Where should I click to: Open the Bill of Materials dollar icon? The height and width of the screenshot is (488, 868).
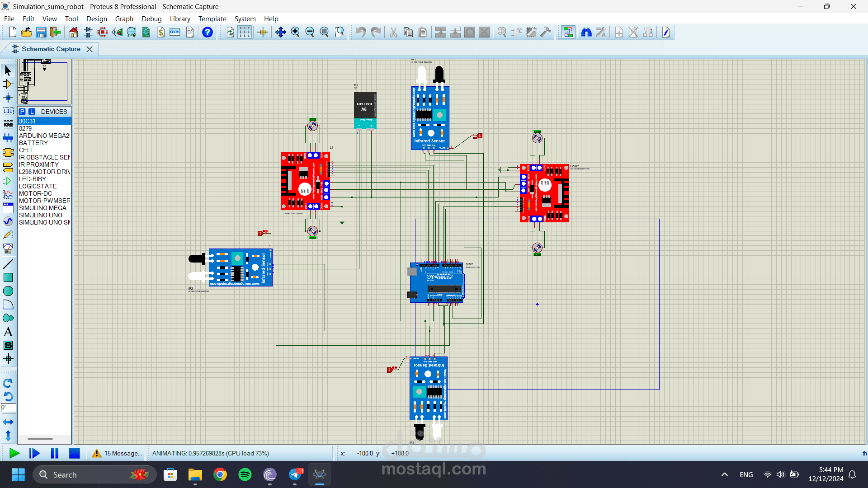point(161,32)
